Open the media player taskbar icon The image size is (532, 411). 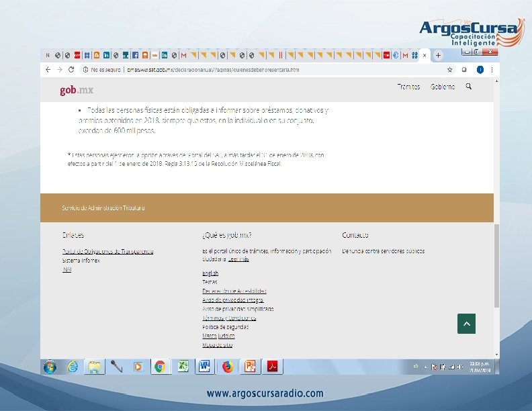[138, 367]
